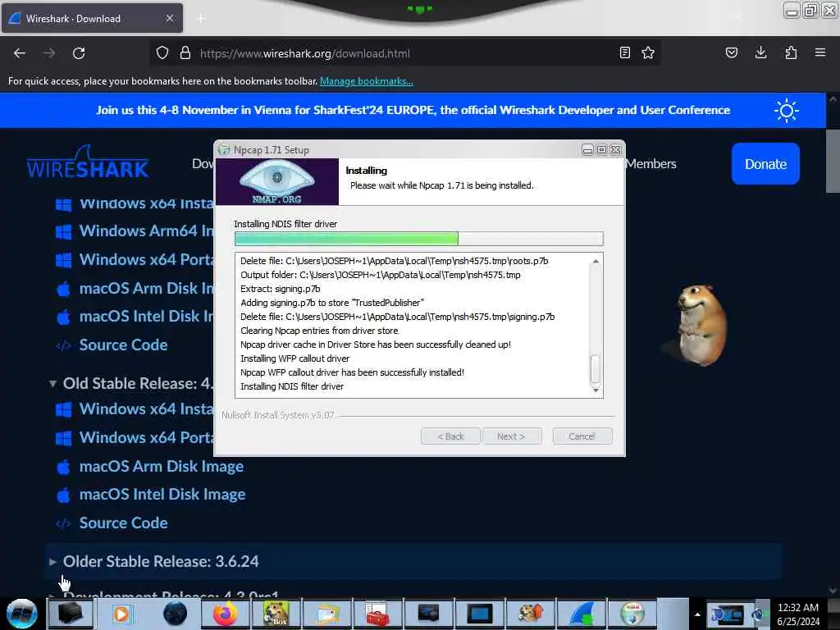Open the site shield tracking protection icon
Viewport: 840px width, 630px height.
(162, 52)
